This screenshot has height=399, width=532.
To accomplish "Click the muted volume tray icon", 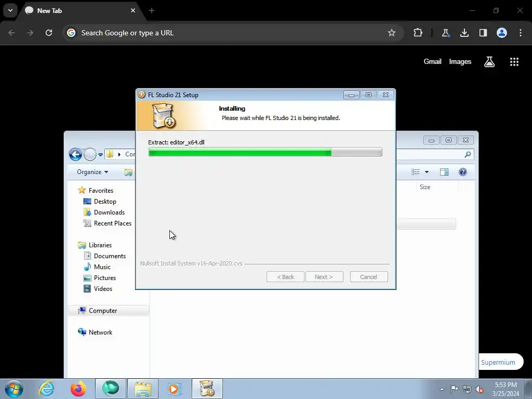I will pyautogui.click(x=480, y=389).
